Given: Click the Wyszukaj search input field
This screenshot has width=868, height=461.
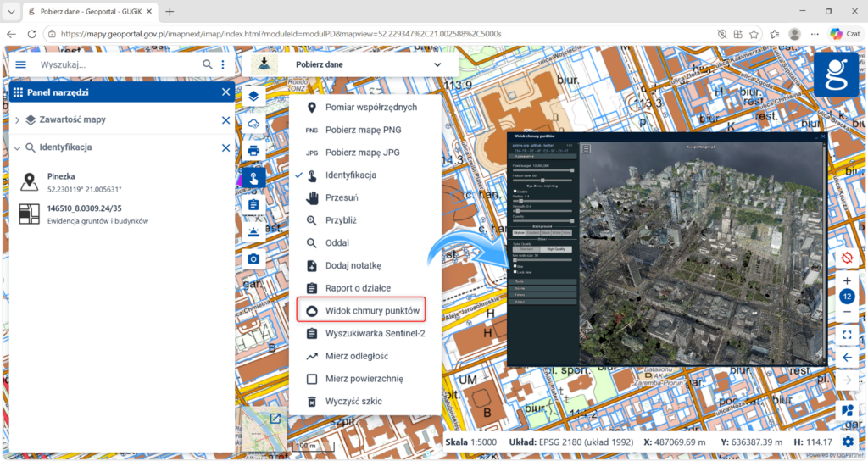Looking at the screenshot, I should (x=117, y=64).
